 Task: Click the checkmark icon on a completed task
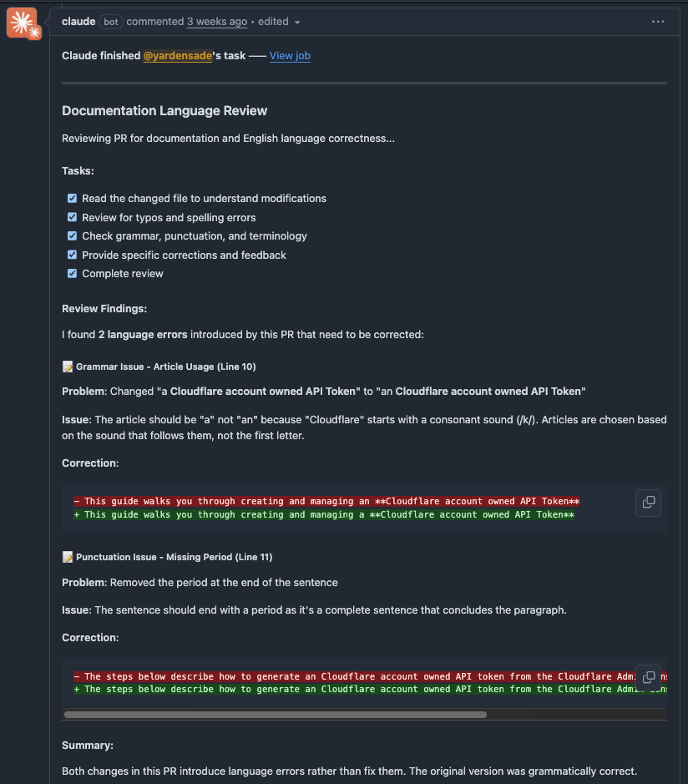point(72,198)
